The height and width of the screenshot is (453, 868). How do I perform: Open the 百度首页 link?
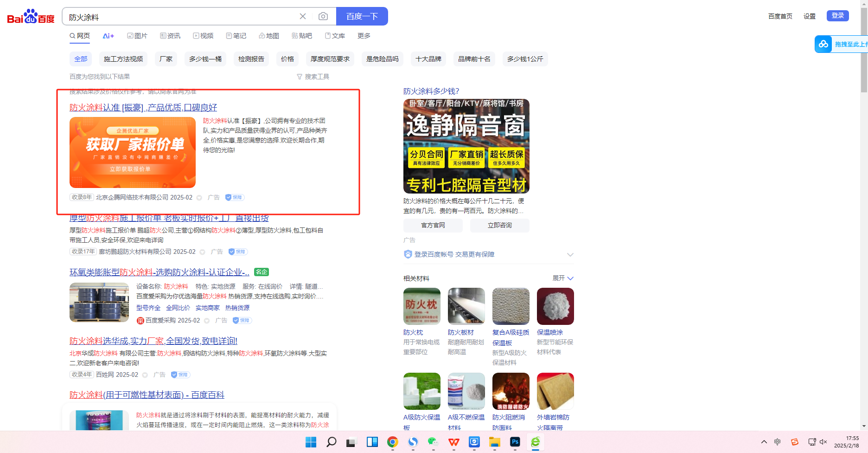point(780,16)
